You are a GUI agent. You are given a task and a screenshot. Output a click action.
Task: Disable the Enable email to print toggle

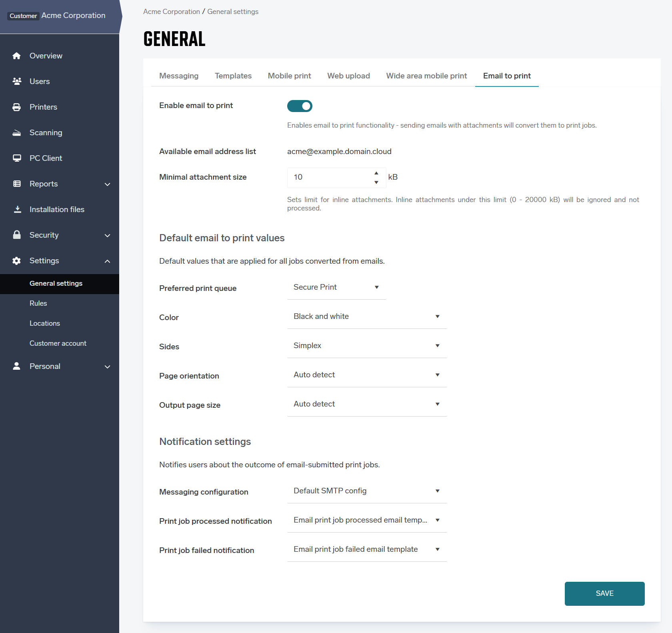(x=300, y=106)
